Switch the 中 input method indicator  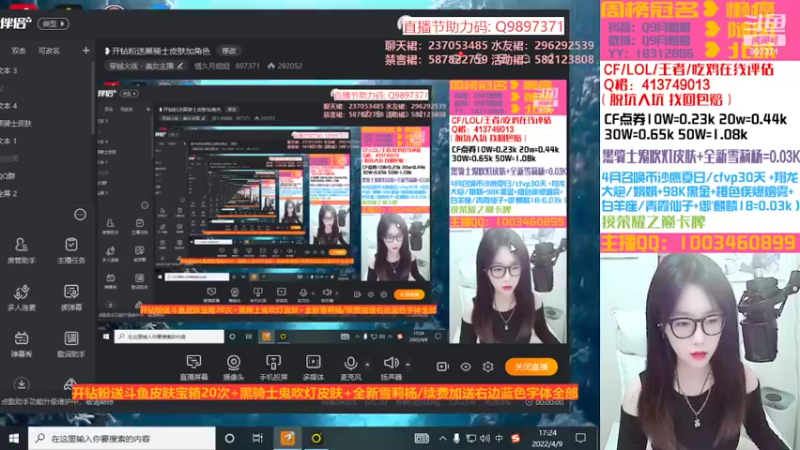[499, 438]
